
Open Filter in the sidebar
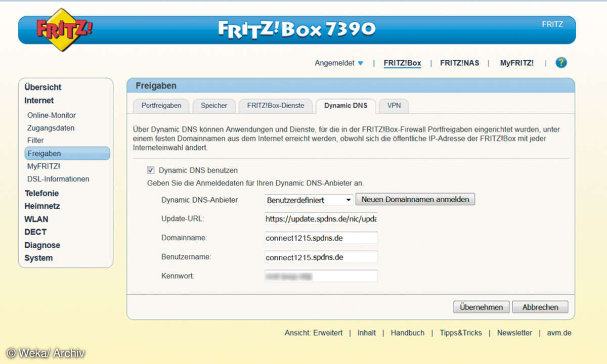click(x=35, y=140)
